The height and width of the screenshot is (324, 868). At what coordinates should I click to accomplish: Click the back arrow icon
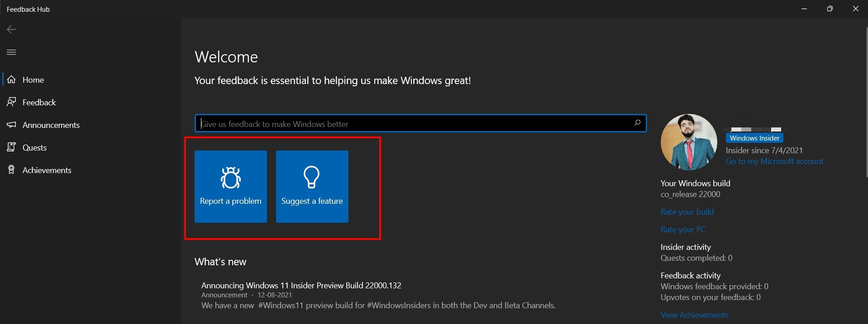click(x=11, y=29)
